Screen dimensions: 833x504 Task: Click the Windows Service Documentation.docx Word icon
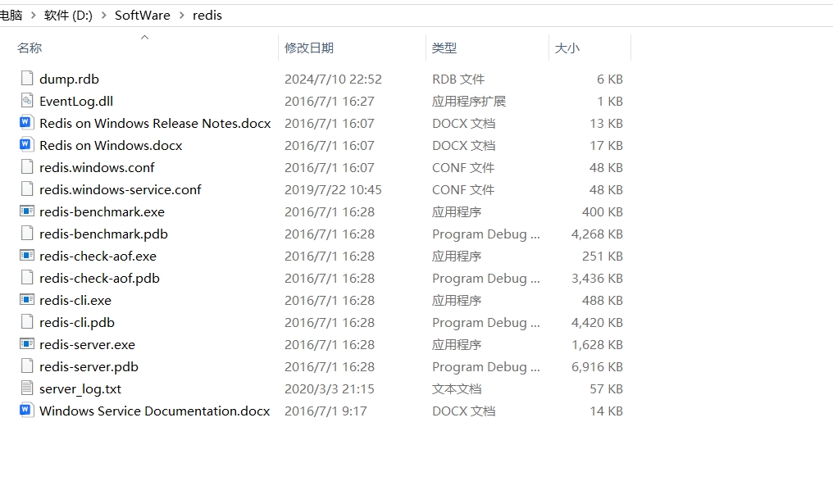(27, 410)
